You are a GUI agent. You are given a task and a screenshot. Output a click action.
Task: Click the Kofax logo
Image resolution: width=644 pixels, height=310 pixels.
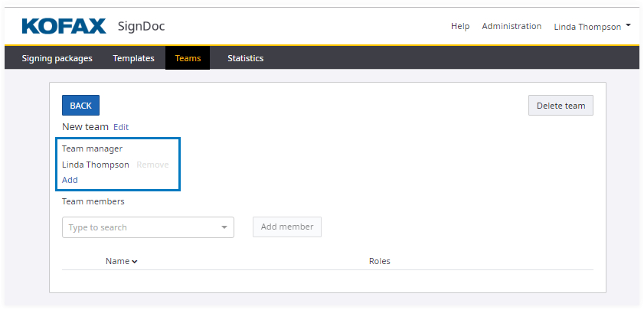[x=64, y=27]
